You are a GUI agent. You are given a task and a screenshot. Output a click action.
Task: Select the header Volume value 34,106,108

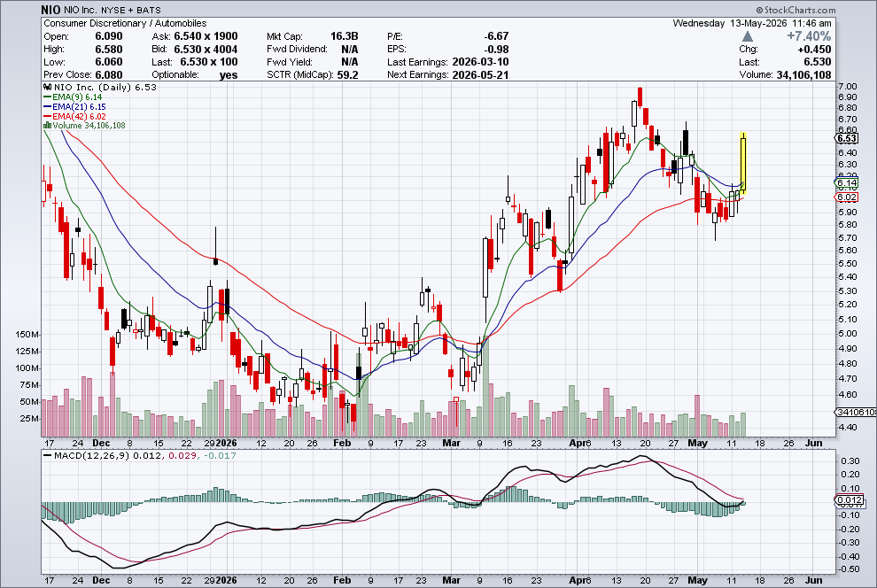[803, 75]
